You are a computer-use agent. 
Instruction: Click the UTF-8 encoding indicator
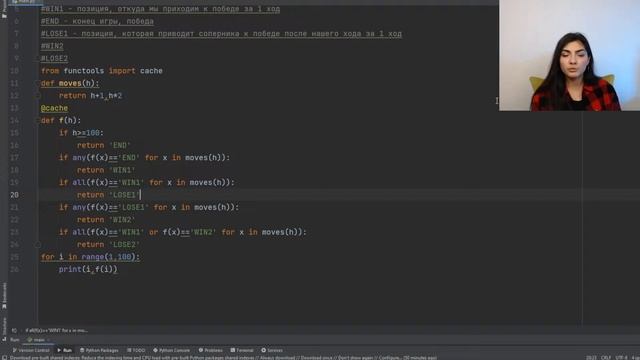622,358
